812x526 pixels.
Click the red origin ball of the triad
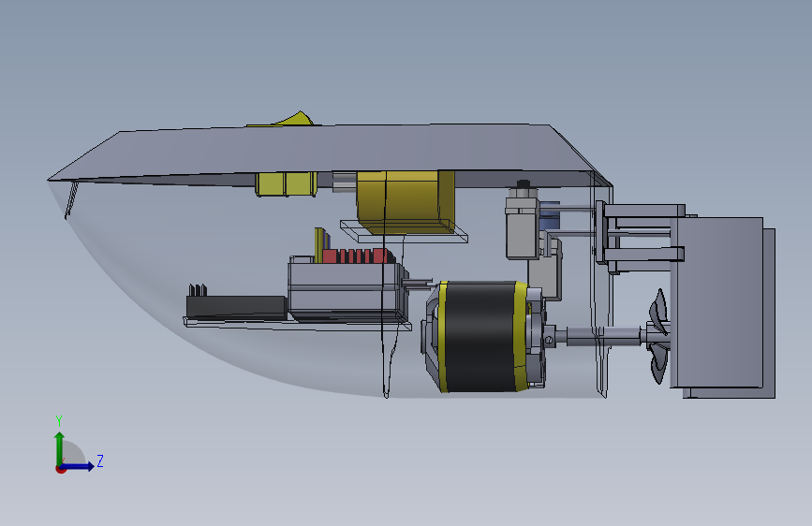coord(60,469)
